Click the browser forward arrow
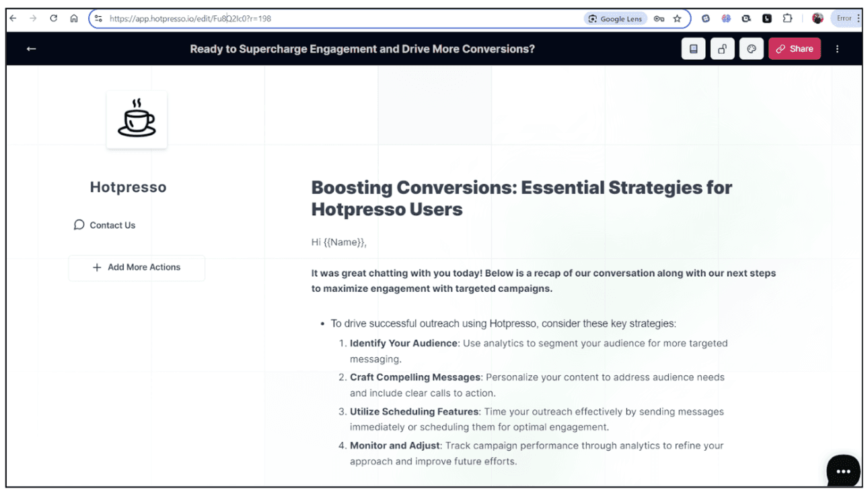The height and width of the screenshot is (493, 868). pyautogui.click(x=33, y=19)
